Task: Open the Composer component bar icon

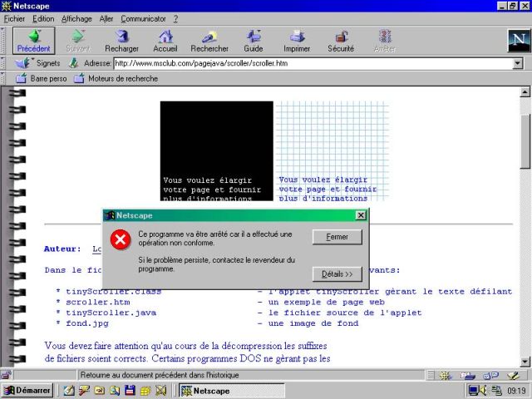Action: (514, 375)
